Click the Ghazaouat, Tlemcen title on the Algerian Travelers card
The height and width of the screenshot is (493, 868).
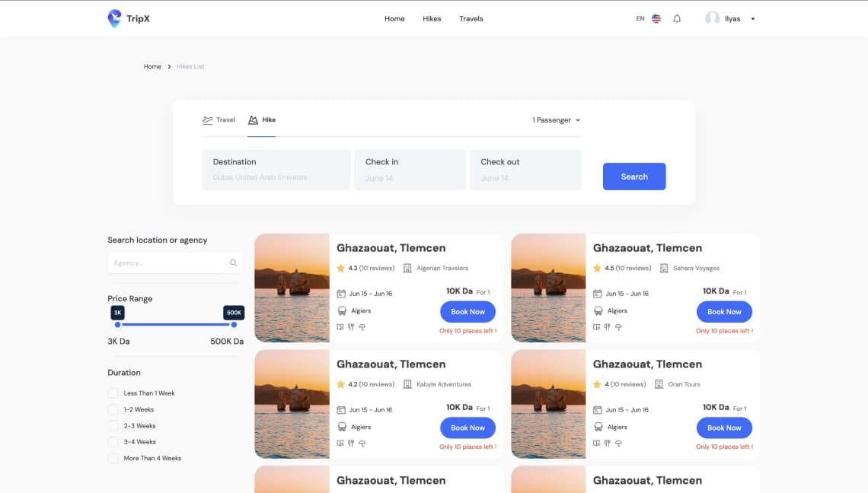point(391,248)
